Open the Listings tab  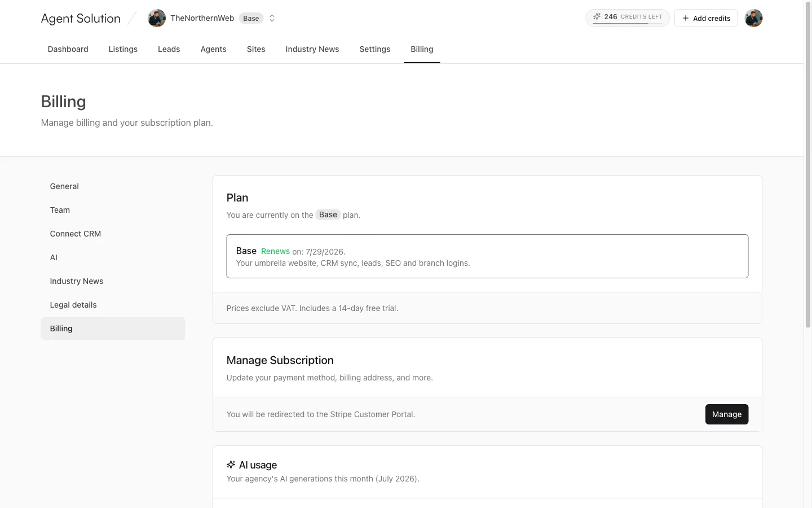(x=123, y=49)
